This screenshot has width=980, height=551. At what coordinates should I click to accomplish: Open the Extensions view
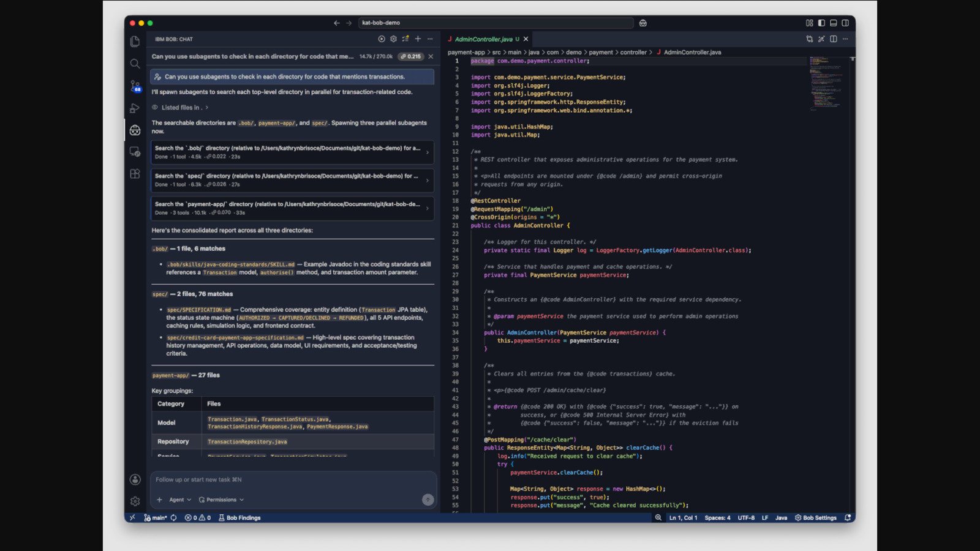click(135, 174)
